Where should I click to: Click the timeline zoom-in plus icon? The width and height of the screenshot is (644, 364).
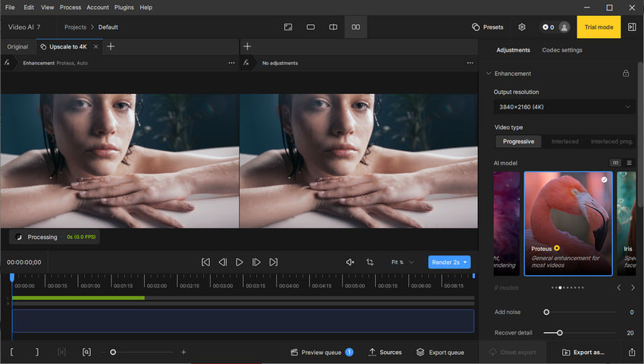click(183, 352)
